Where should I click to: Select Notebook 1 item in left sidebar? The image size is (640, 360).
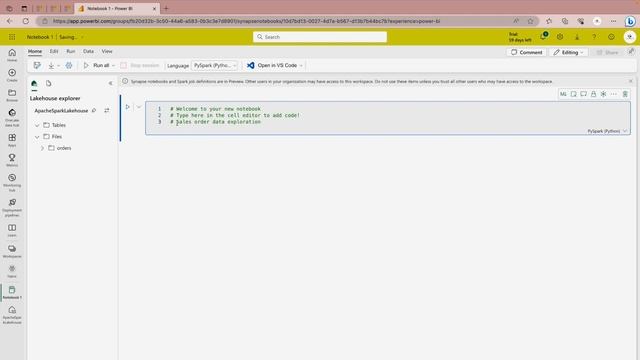12,292
